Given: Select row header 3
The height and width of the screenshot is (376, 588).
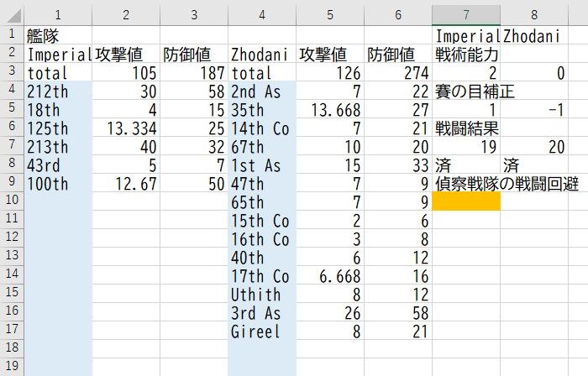Looking at the screenshot, I should (13, 72).
